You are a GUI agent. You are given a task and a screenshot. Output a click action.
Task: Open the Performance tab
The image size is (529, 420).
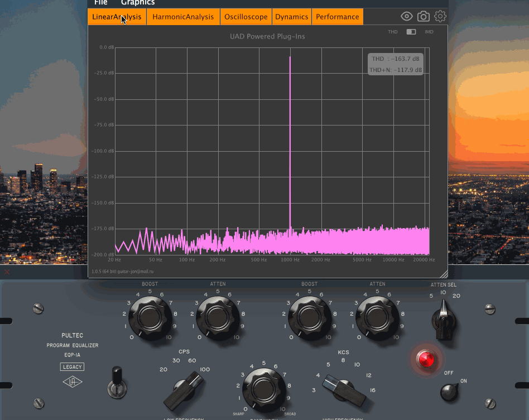[x=338, y=17]
